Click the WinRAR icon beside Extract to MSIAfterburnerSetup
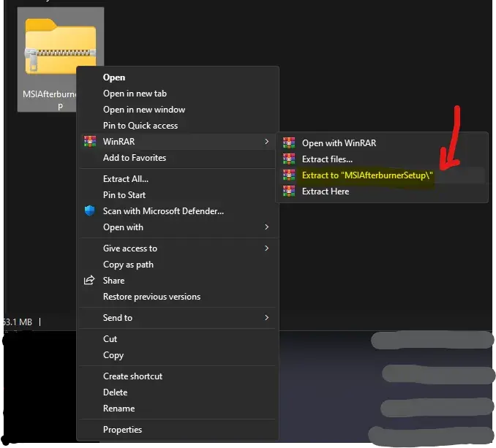This screenshot has width=496, height=448. 289,175
